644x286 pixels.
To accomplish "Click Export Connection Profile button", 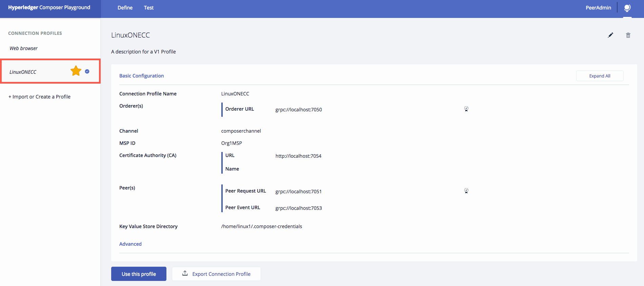I will pyautogui.click(x=216, y=274).
